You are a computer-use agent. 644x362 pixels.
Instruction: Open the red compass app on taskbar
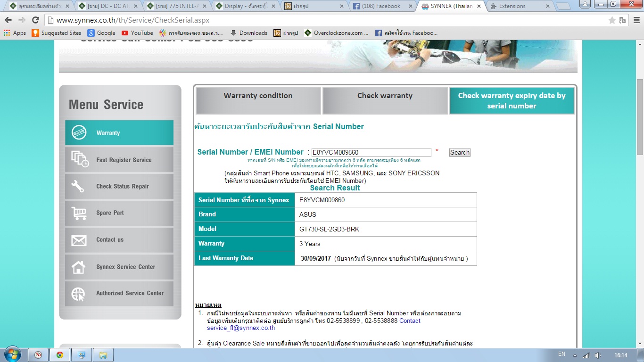click(x=38, y=355)
